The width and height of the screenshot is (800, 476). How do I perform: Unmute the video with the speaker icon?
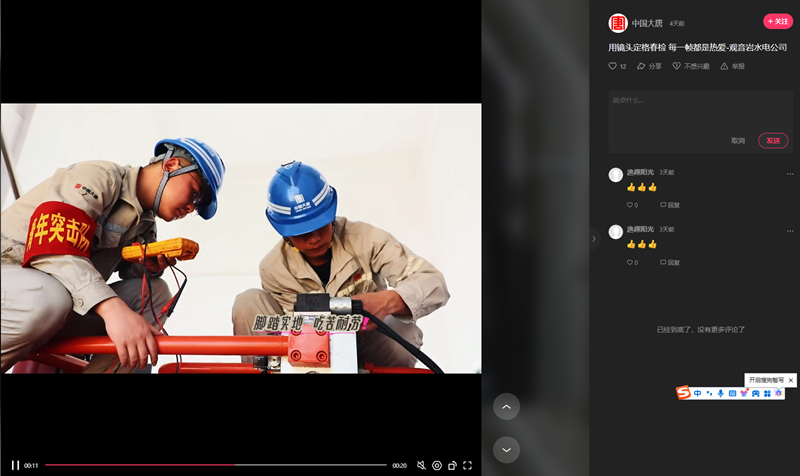(x=421, y=465)
